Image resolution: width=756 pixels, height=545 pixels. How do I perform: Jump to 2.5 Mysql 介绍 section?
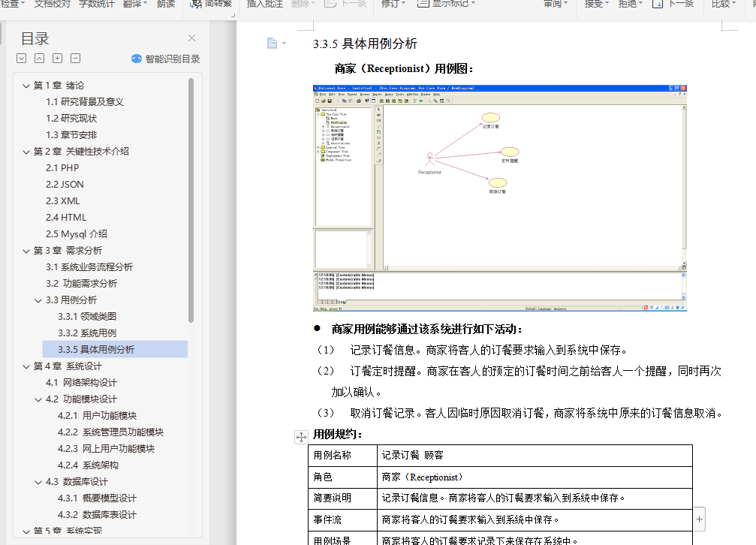(77, 234)
